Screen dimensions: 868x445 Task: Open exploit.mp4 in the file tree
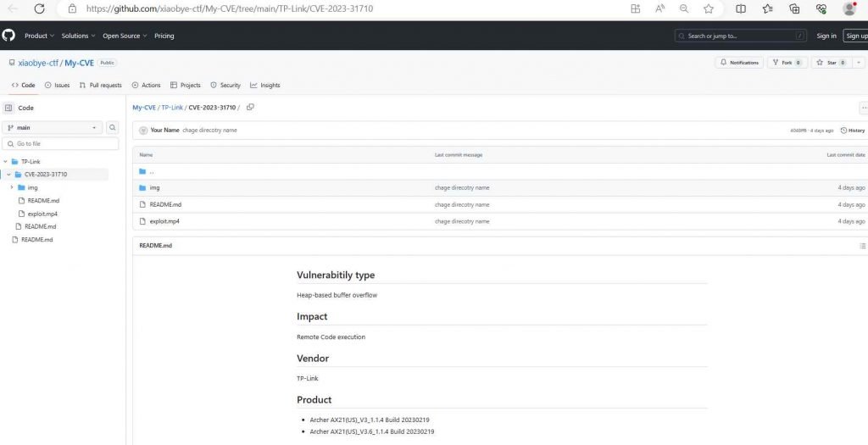42,214
